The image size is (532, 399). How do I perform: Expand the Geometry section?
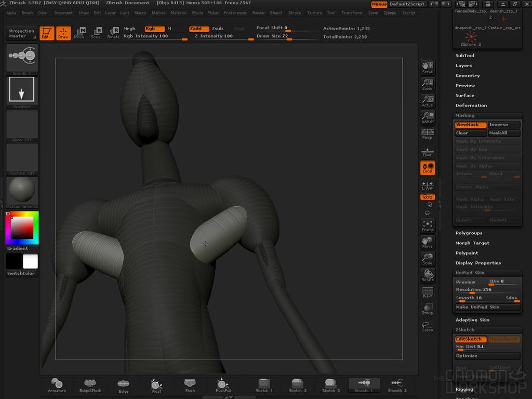468,75
